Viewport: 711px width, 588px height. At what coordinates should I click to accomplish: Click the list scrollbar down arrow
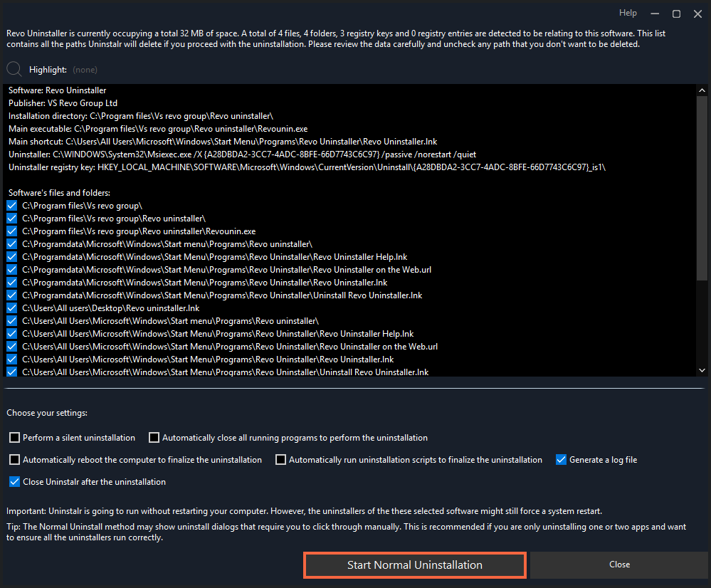point(702,370)
